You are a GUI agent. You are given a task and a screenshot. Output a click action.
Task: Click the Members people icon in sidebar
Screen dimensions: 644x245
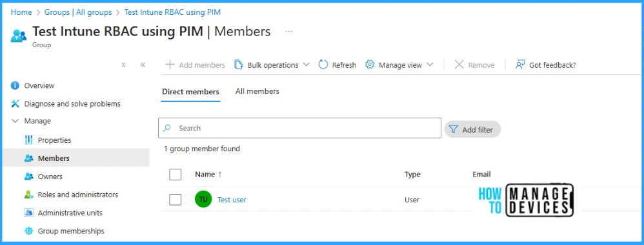pyautogui.click(x=29, y=158)
